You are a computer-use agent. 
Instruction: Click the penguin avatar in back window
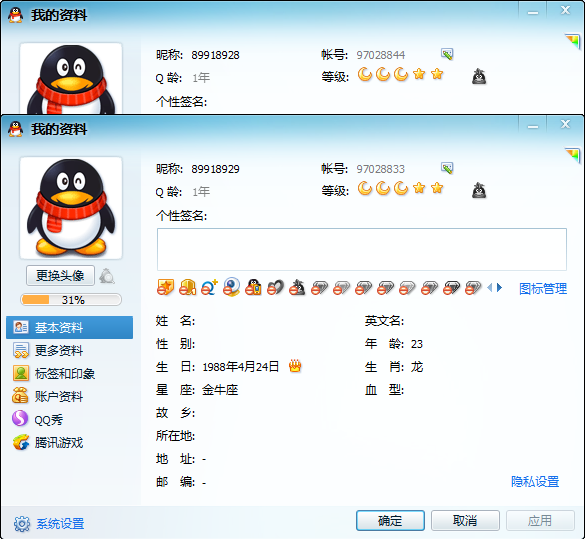[71, 78]
